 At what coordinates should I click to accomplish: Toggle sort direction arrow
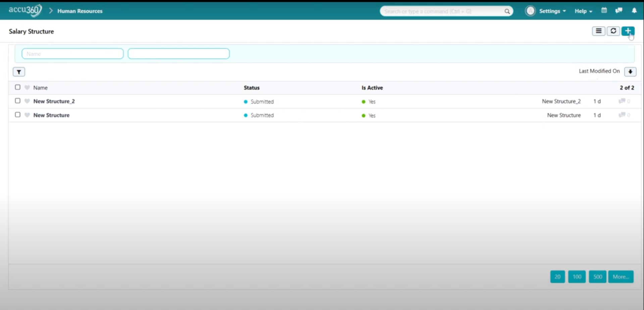pos(630,71)
